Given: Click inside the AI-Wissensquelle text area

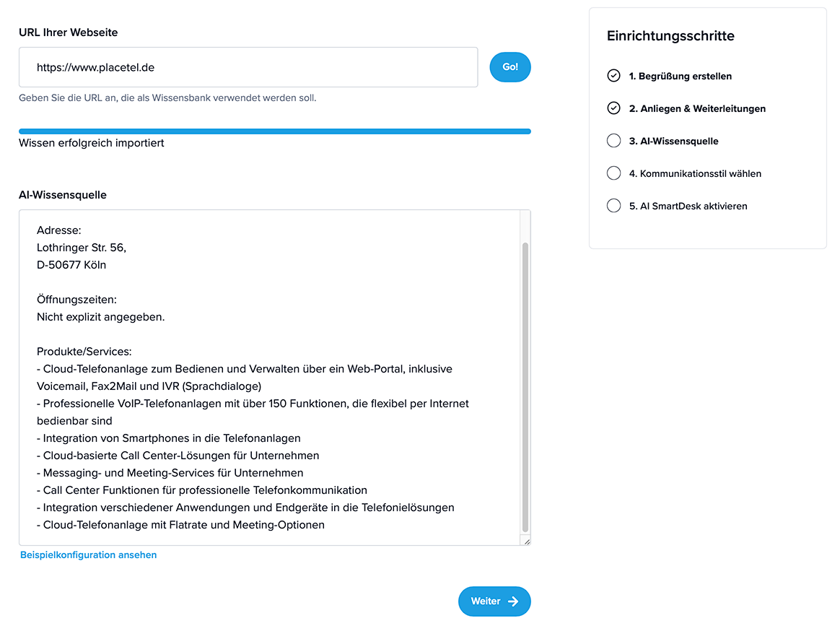Looking at the screenshot, I should click(269, 378).
